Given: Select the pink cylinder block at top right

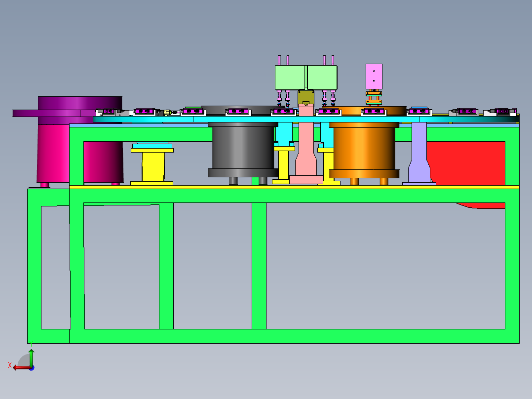Looking at the screenshot, I should [374, 77].
